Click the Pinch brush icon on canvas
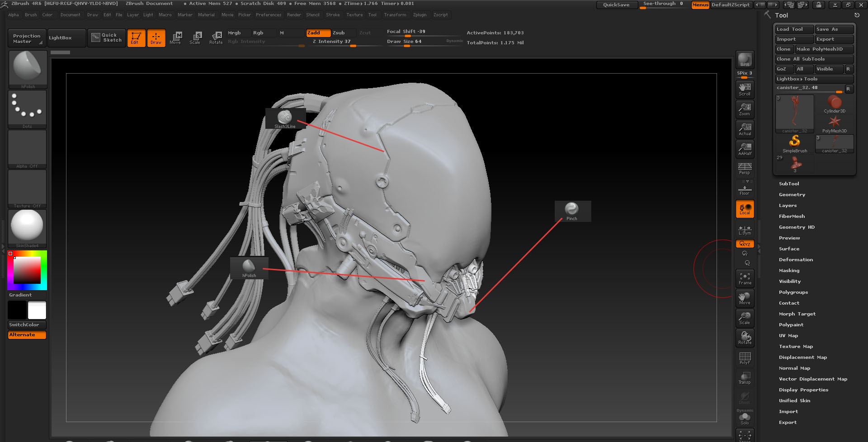The image size is (868, 442). click(x=572, y=211)
